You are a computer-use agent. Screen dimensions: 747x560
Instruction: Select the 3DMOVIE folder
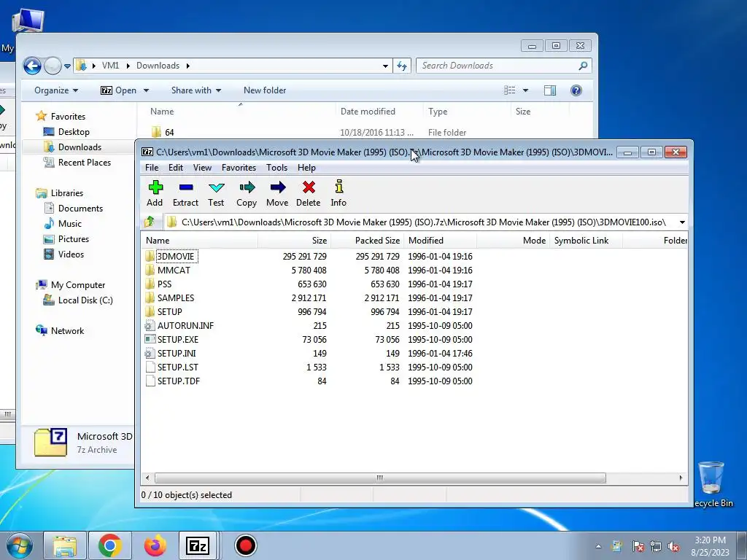click(175, 256)
